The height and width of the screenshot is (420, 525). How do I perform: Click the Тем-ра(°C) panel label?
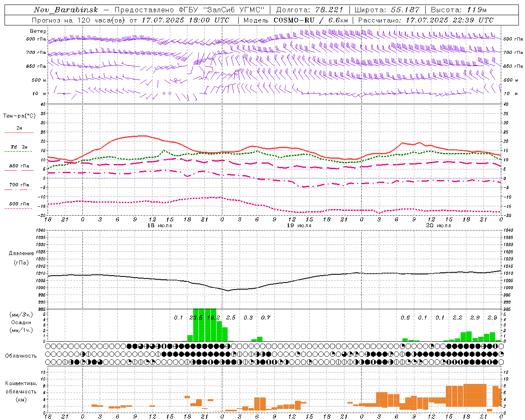coord(19,116)
